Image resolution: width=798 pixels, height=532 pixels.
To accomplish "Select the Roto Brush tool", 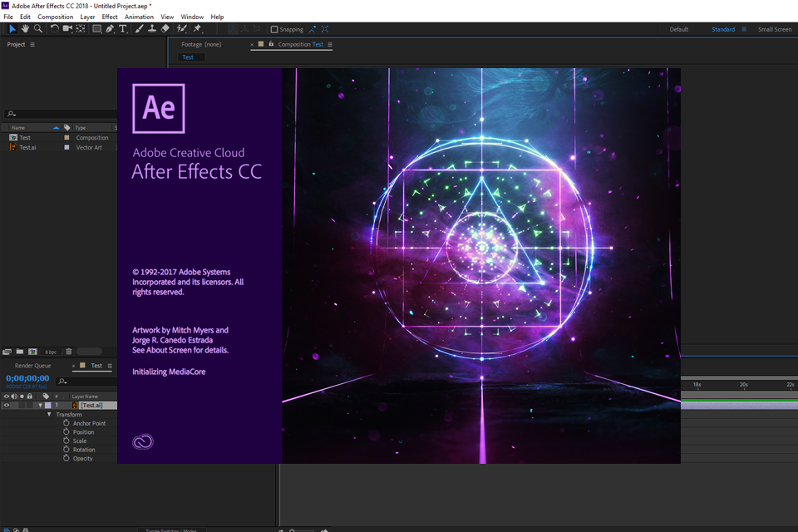I will tap(182, 29).
